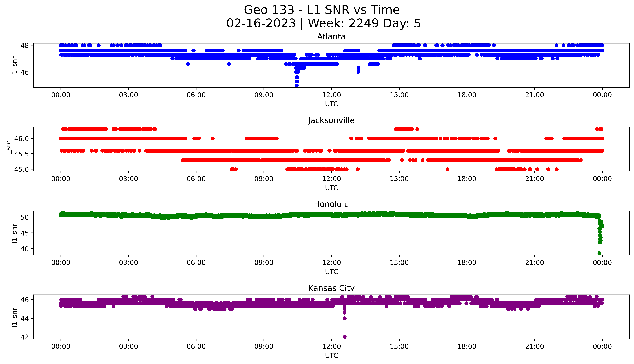Select the Jacksonville subplot title

tap(331, 120)
